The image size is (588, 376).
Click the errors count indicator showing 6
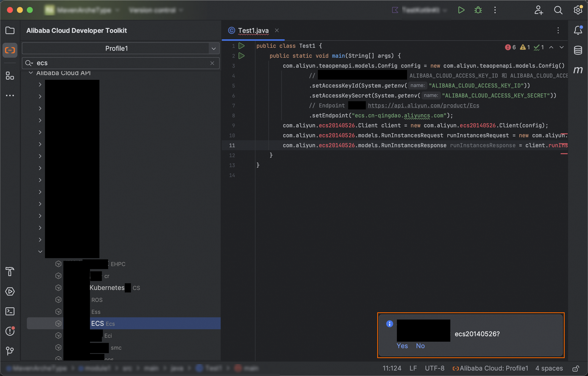pyautogui.click(x=510, y=47)
